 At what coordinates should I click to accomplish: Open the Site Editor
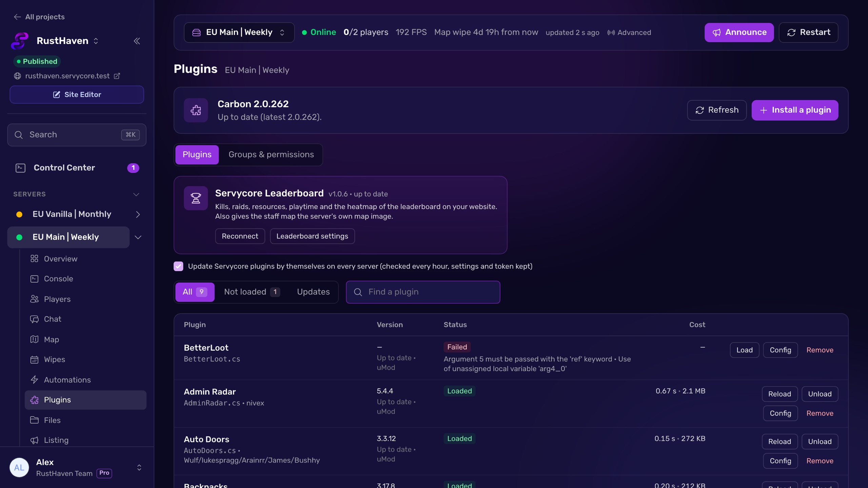tap(77, 95)
